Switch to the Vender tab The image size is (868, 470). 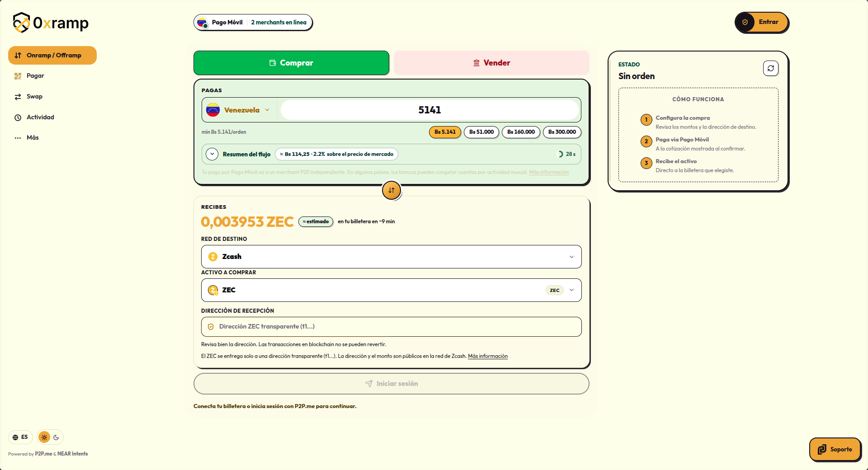[491, 63]
